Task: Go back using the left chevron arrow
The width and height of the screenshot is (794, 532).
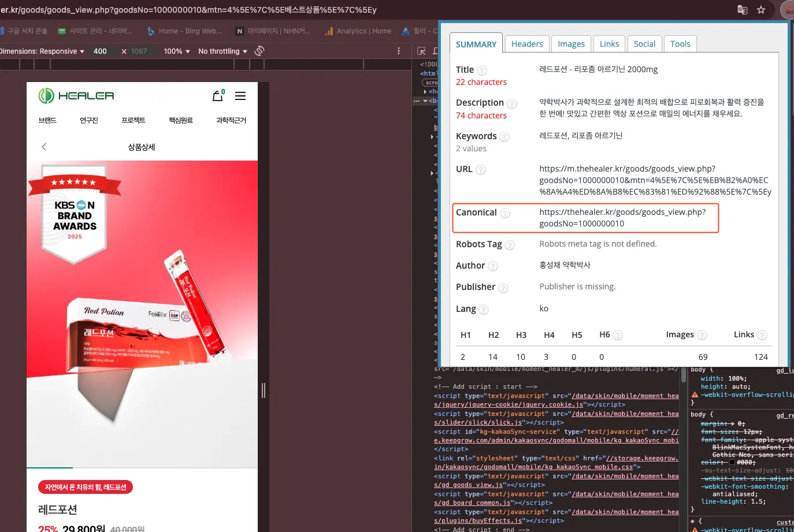Action: coord(44,147)
